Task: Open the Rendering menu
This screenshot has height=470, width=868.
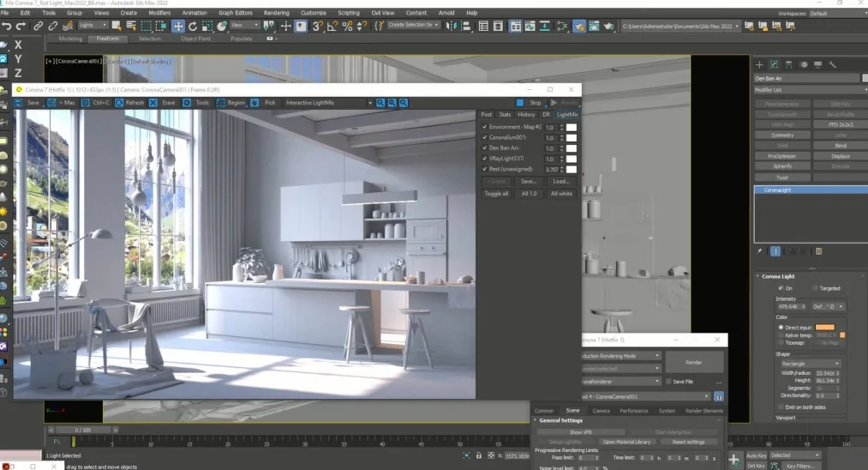Action: tap(276, 13)
